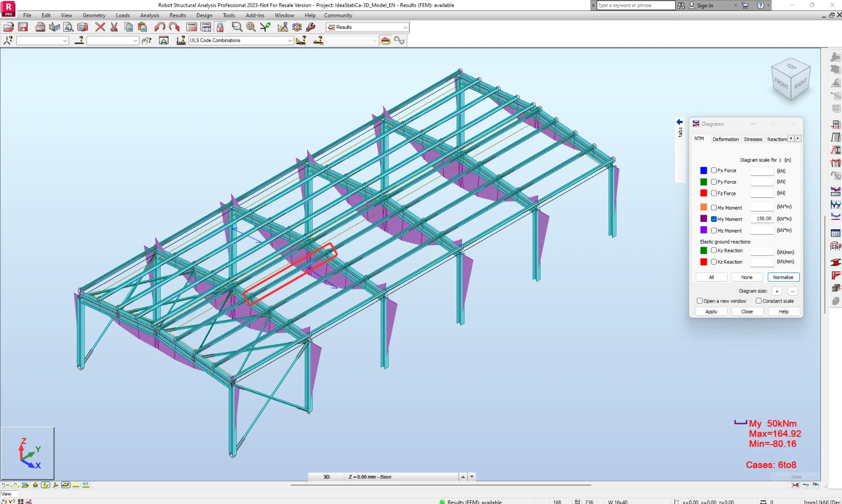The height and width of the screenshot is (504, 842).
Task: Click the down arrow beside Z = 0.00 mm Base
Action: pyautogui.click(x=472, y=477)
